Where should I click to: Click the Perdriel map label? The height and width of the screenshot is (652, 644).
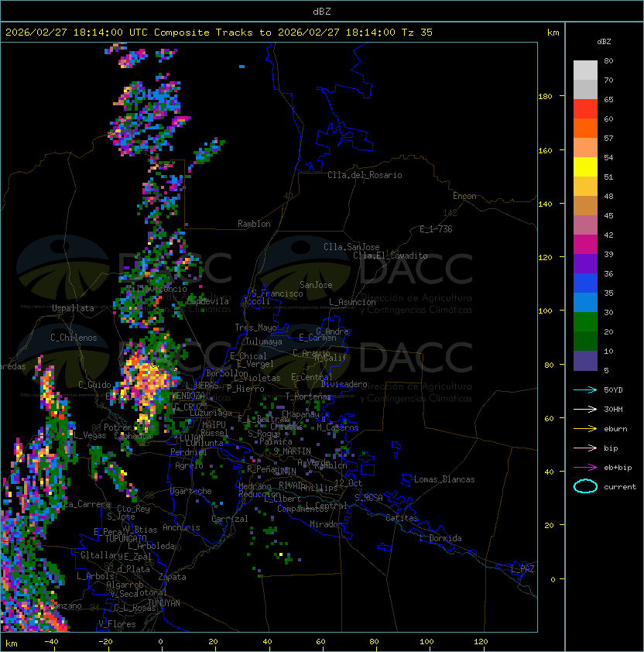[x=189, y=452]
